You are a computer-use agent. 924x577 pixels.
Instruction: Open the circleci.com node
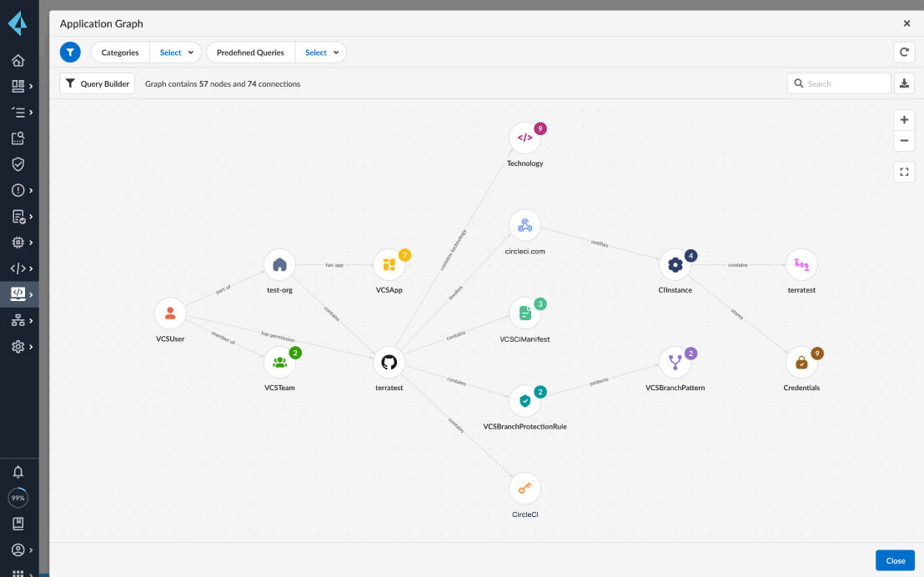(x=525, y=224)
